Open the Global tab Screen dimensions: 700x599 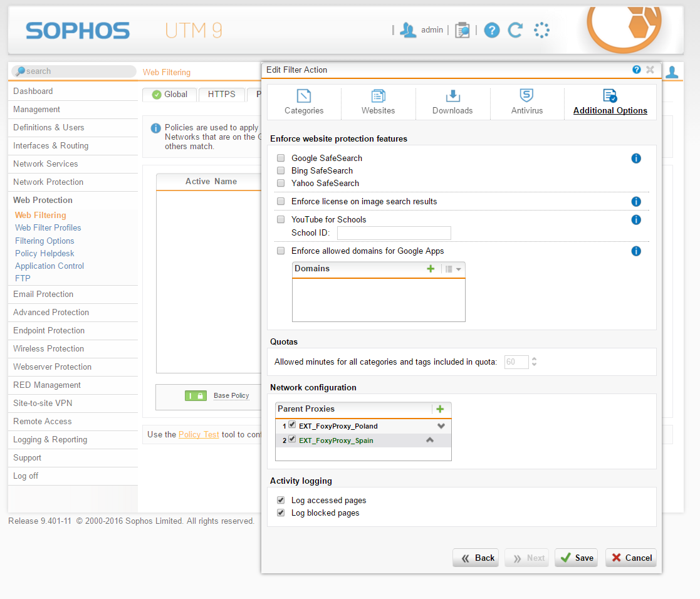pyautogui.click(x=170, y=95)
